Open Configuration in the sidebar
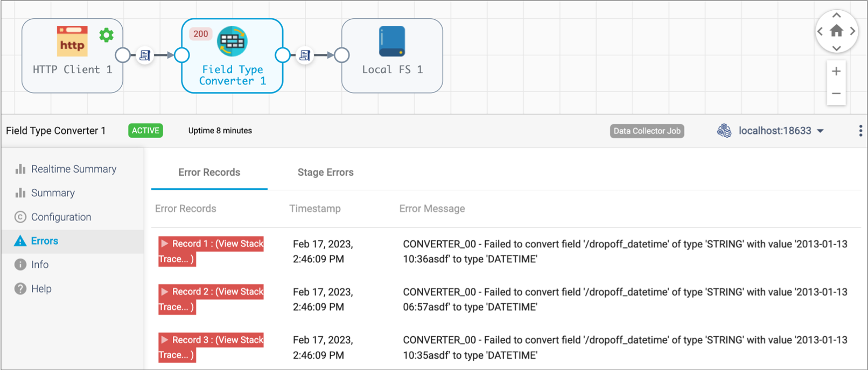This screenshot has width=868, height=370. point(61,217)
